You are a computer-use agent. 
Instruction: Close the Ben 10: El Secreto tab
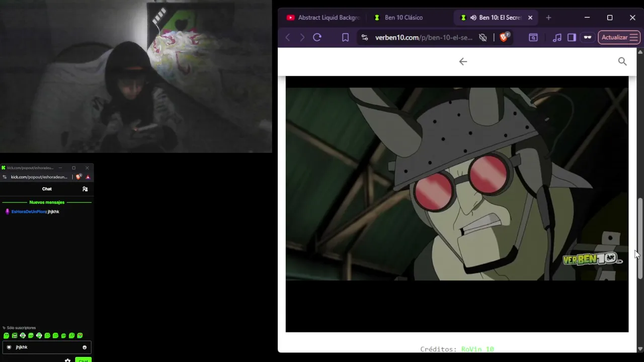click(530, 18)
